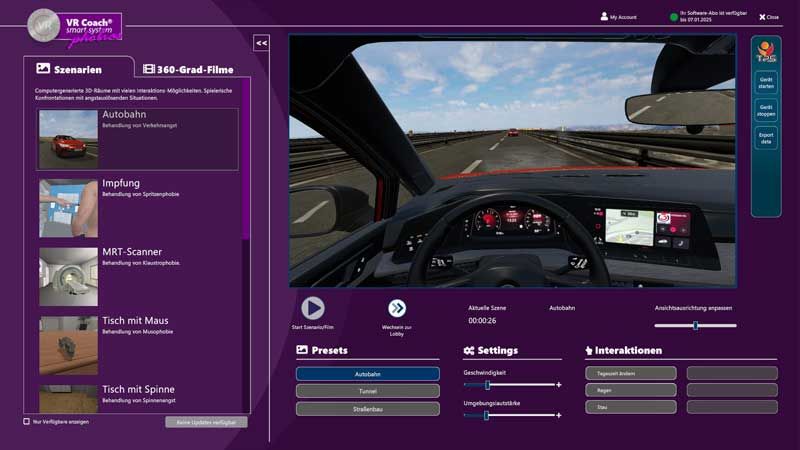
Task: Click the Settings gears icon
Action: (x=469, y=351)
